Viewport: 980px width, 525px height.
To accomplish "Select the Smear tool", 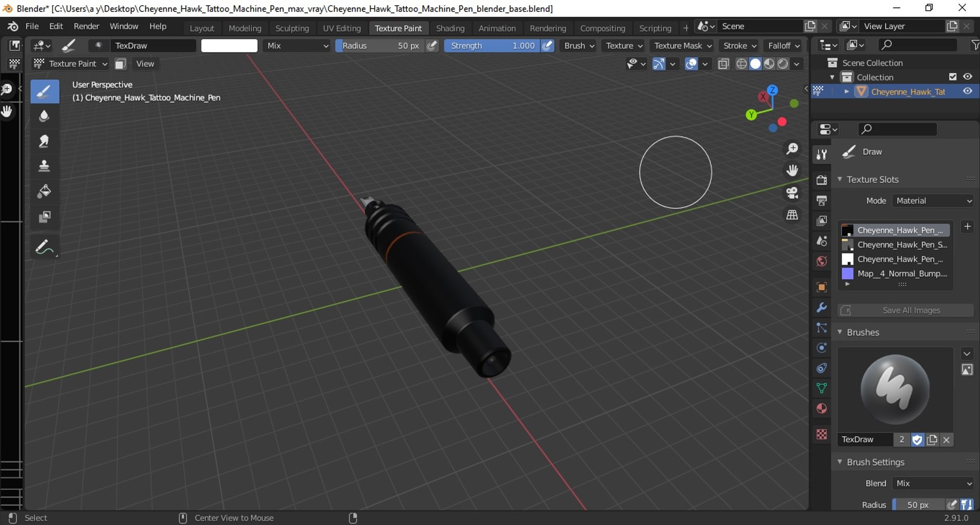I will 44,141.
